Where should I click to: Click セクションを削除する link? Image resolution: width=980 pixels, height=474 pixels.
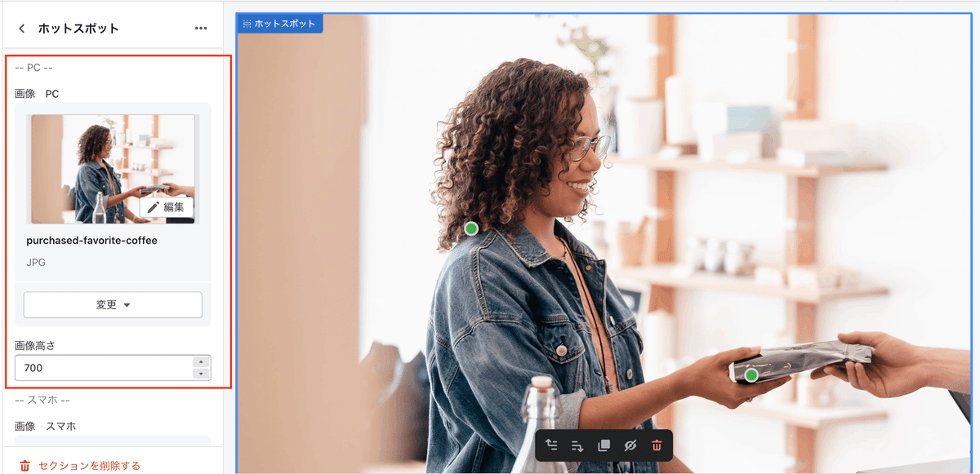(x=90, y=466)
